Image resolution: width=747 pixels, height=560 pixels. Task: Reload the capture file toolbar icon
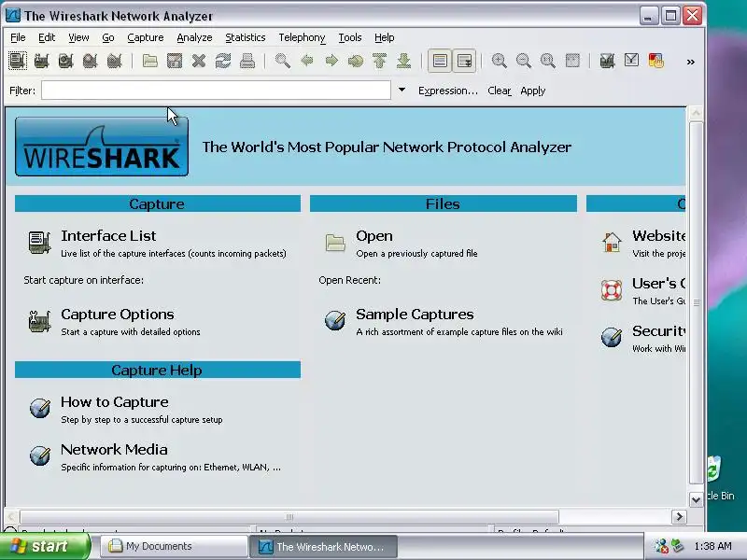[x=223, y=61]
